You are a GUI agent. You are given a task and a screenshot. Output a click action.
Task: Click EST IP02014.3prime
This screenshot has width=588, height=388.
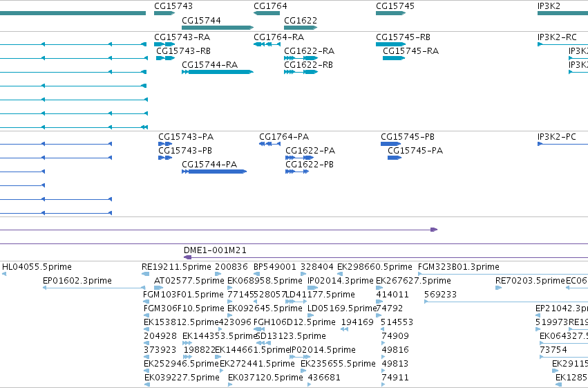341,281
